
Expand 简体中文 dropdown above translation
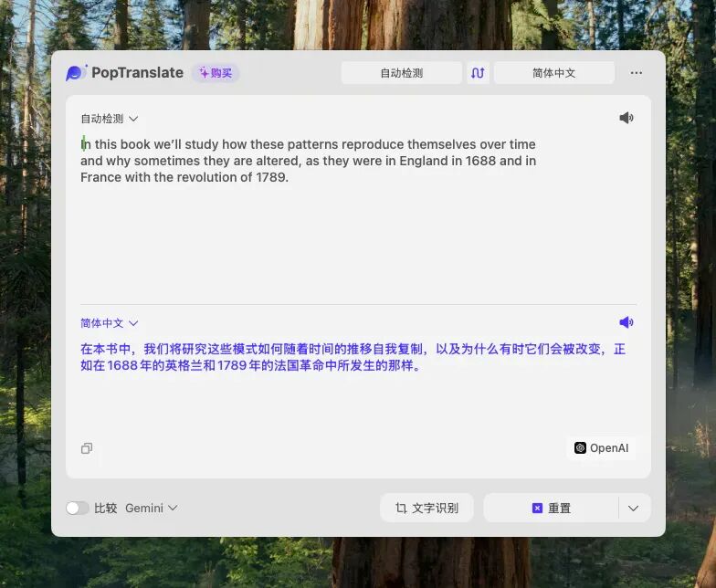click(110, 323)
